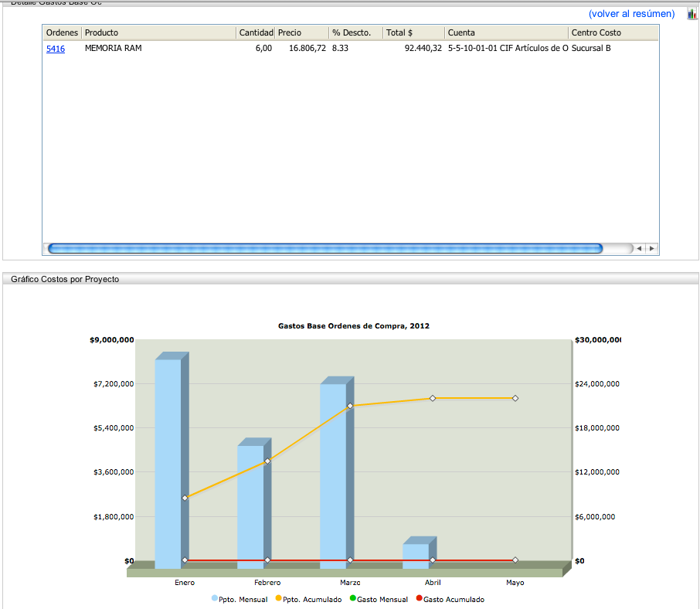Click the scroll right arrow of table
Viewport: 700px width, 609px height.
click(x=652, y=249)
